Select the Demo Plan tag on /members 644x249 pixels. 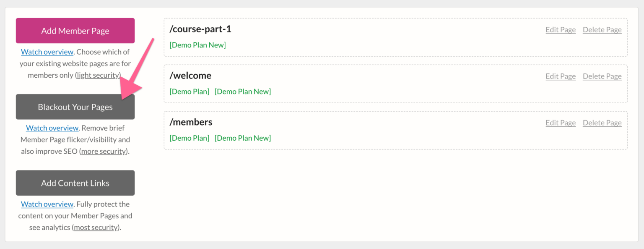(190, 138)
